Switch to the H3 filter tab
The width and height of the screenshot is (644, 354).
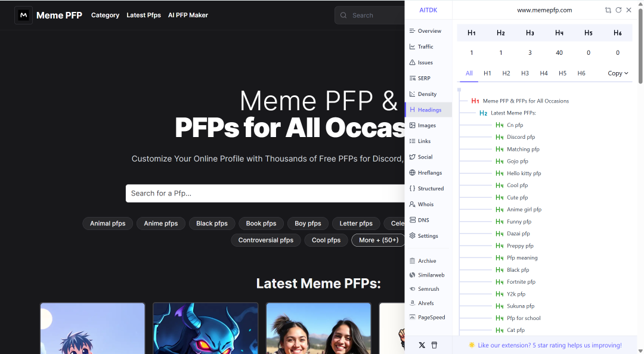[525, 73]
